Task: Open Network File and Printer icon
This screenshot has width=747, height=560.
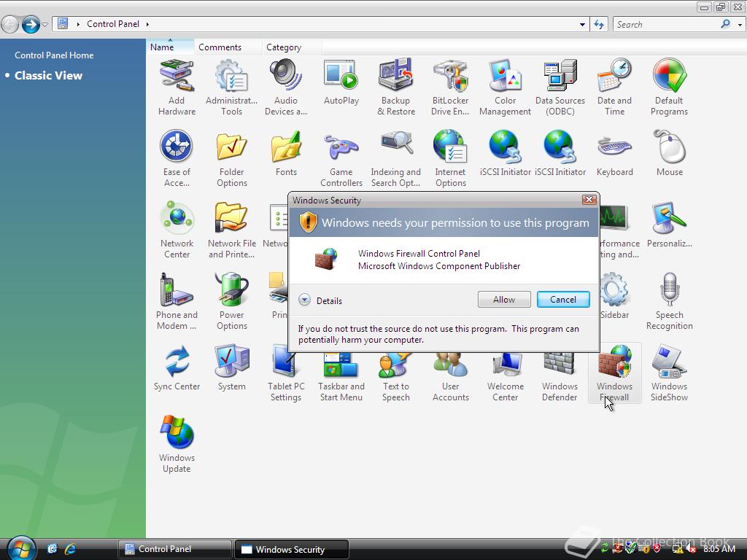Action: coord(231,230)
